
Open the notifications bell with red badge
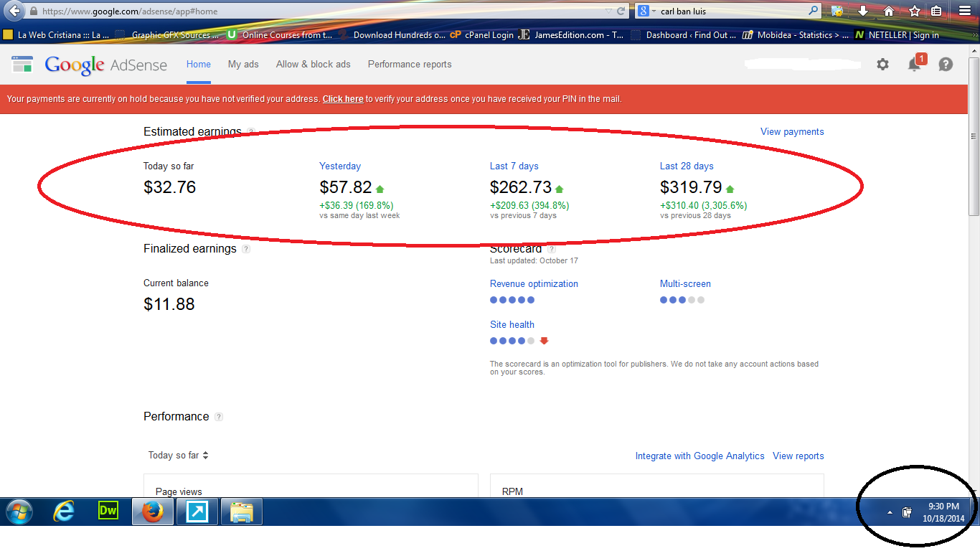click(915, 65)
